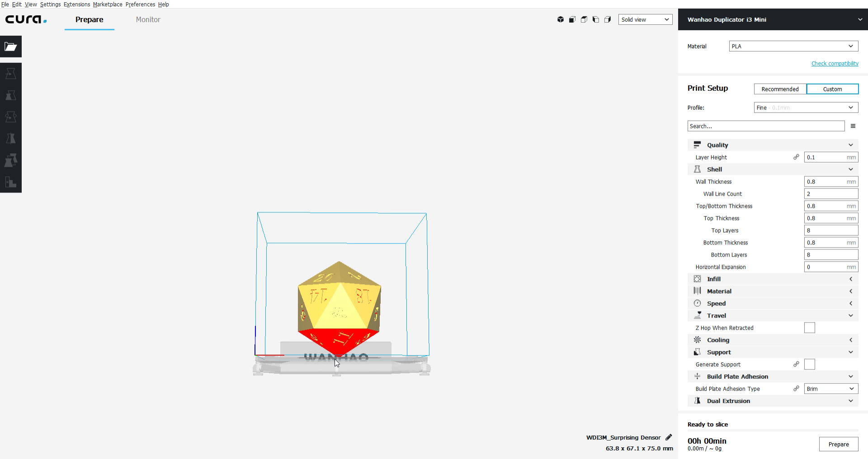This screenshot has width=868, height=459.
Task: Click link icon beside Build Plate Adhesion Type
Action: [796, 389]
